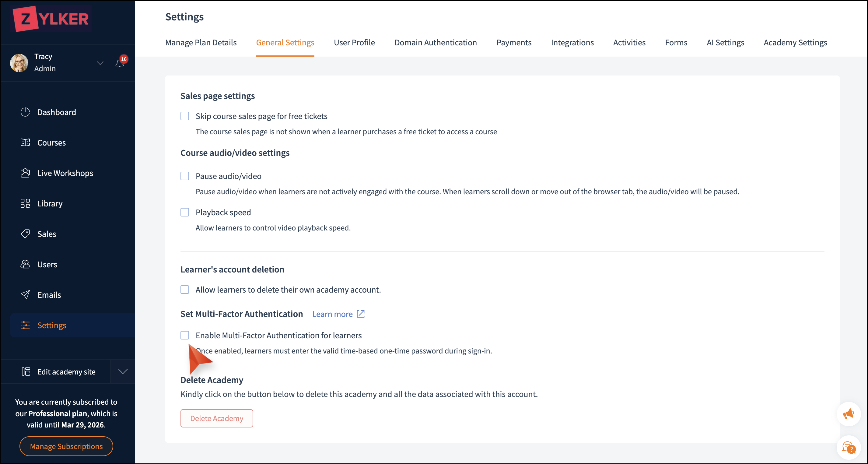
Task: Expand the Edit academy site chevron
Action: (x=123, y=371)
